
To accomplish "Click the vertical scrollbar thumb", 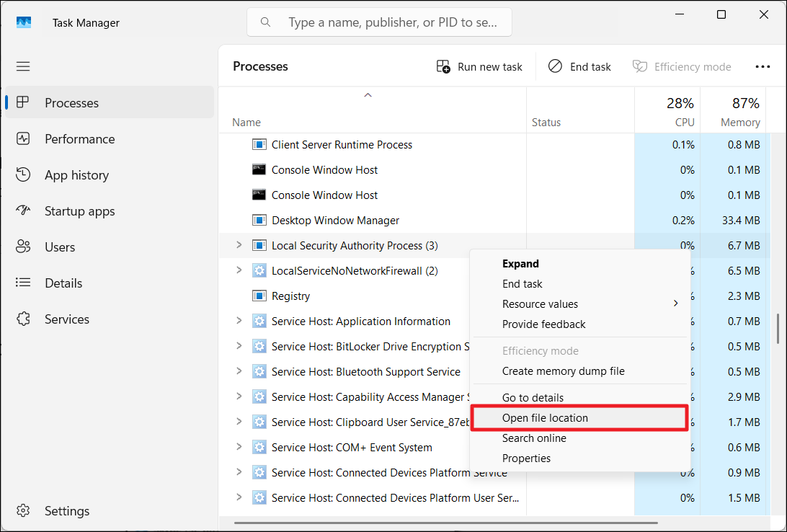I will [x=777, y=329].
